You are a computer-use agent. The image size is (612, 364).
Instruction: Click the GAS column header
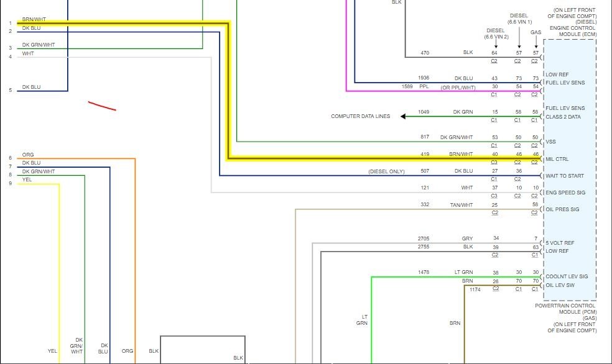pos(536,32)
